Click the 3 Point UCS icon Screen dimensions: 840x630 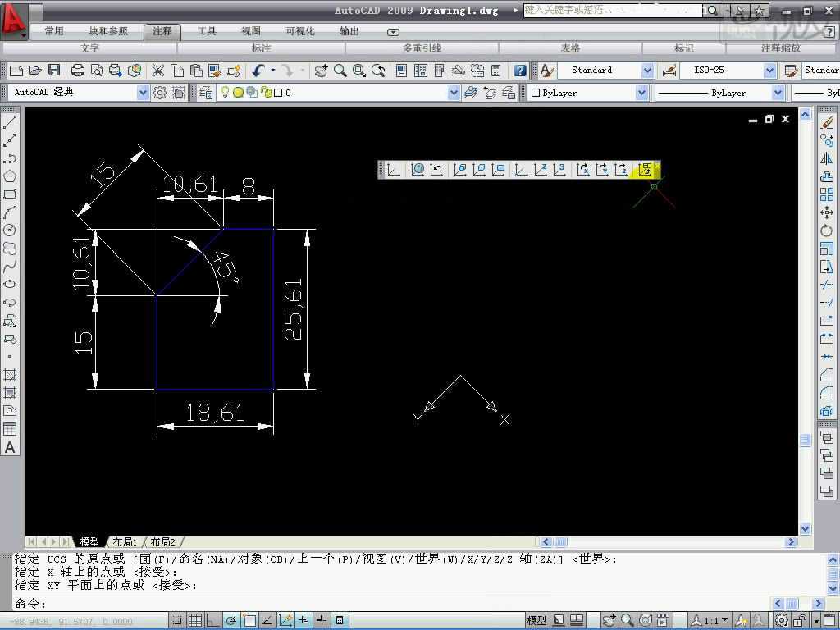559,170
